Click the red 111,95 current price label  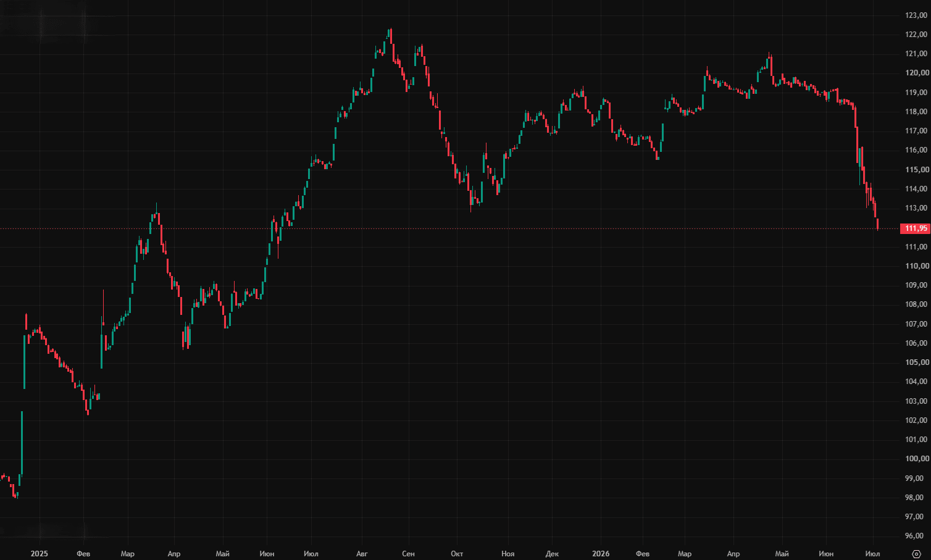916,228
